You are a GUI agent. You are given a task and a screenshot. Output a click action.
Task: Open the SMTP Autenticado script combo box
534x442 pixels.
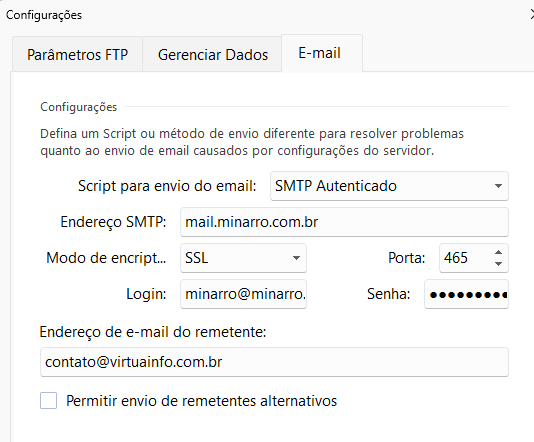pyautogui.click(x=389, y=186)
